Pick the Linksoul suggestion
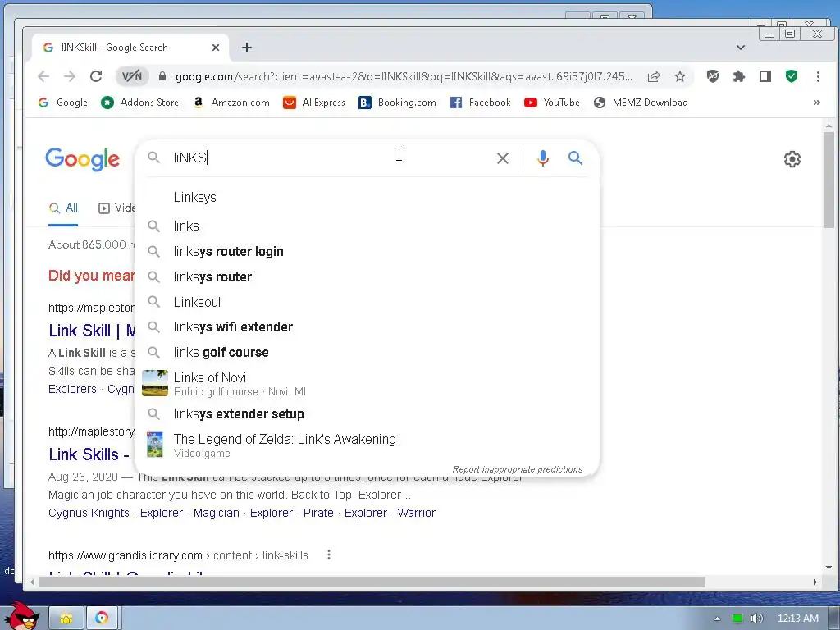840x630 pixels. (x=367, y=302)
